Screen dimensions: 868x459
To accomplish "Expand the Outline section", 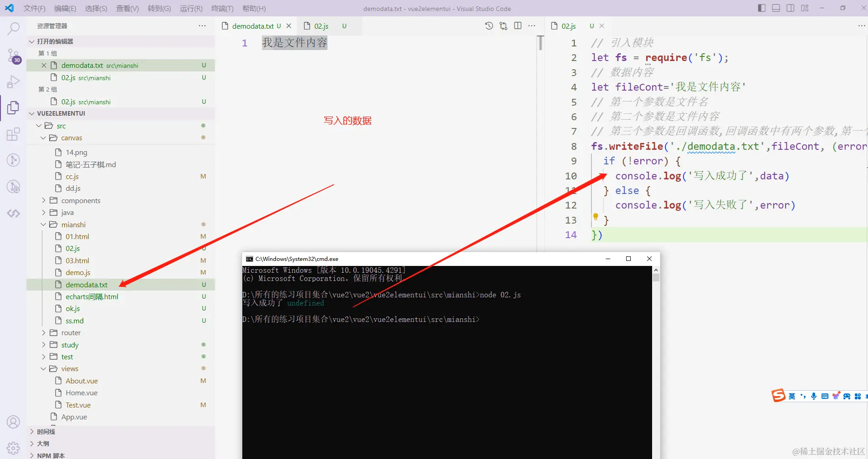I will tap(121, 444).
